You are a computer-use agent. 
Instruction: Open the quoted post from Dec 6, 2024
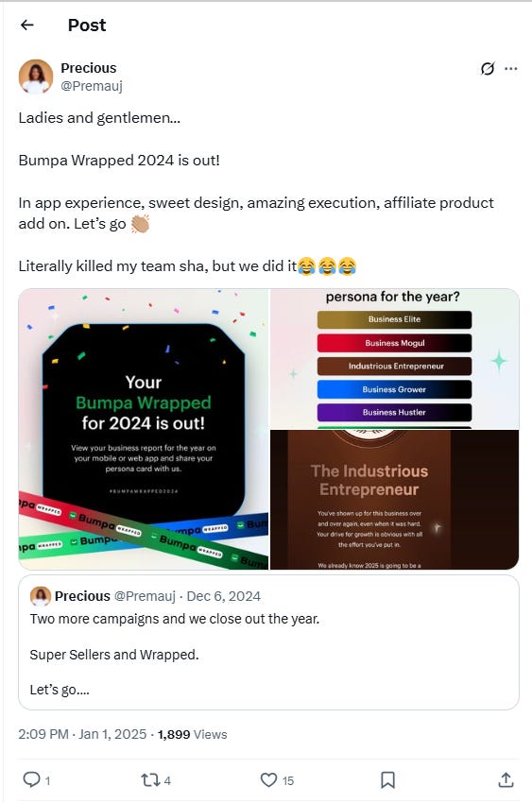pos(268,642)
